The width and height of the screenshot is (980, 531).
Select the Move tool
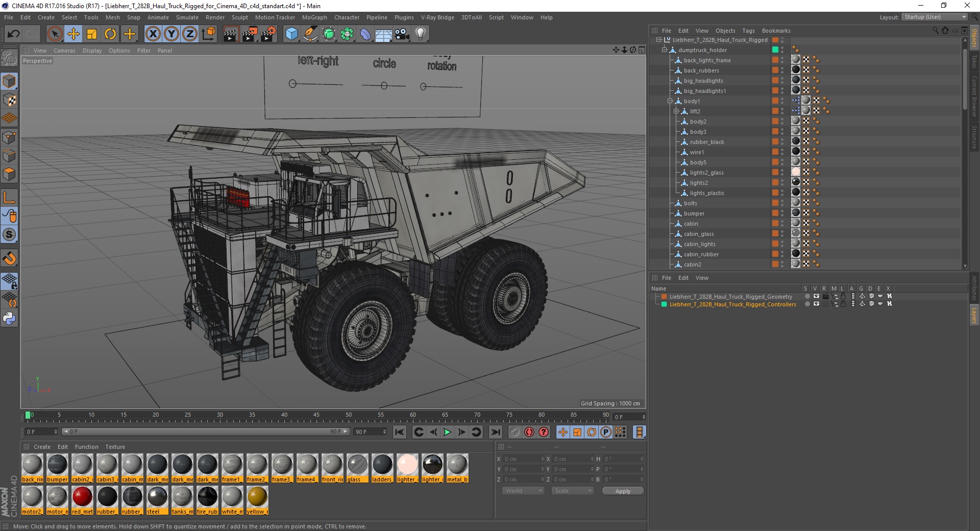(x=73, y=34)
